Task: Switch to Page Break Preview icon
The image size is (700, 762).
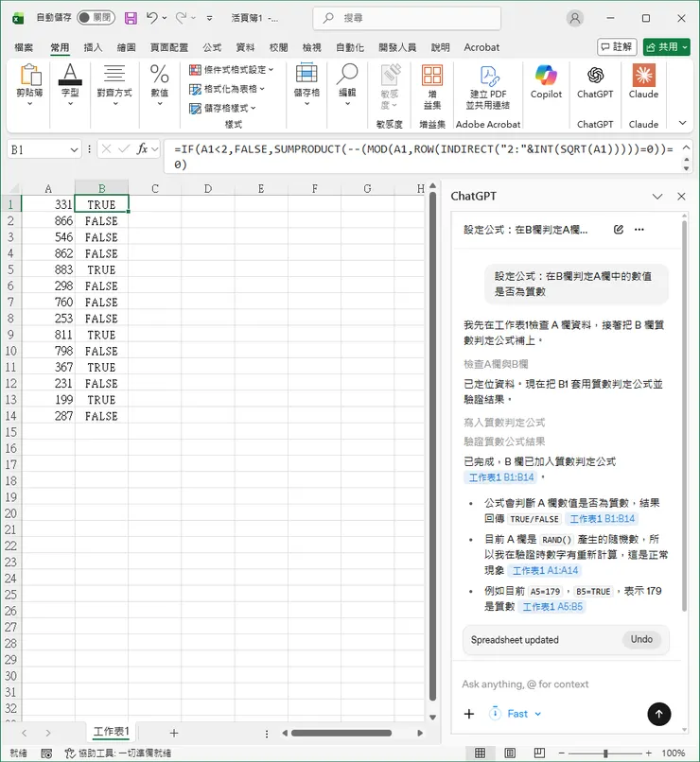Action: pyautogui.click(x=539, y=753)
